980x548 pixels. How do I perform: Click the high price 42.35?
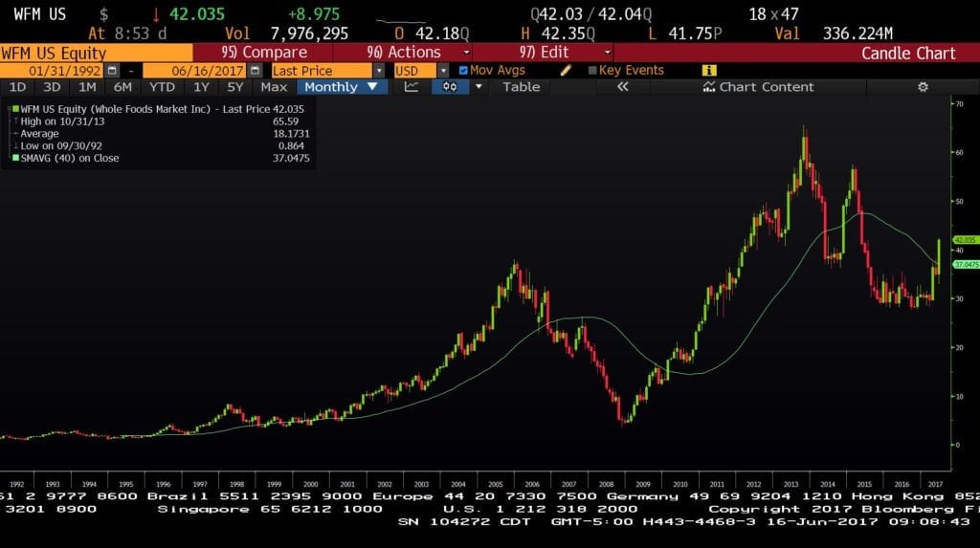tap(568, 33)
